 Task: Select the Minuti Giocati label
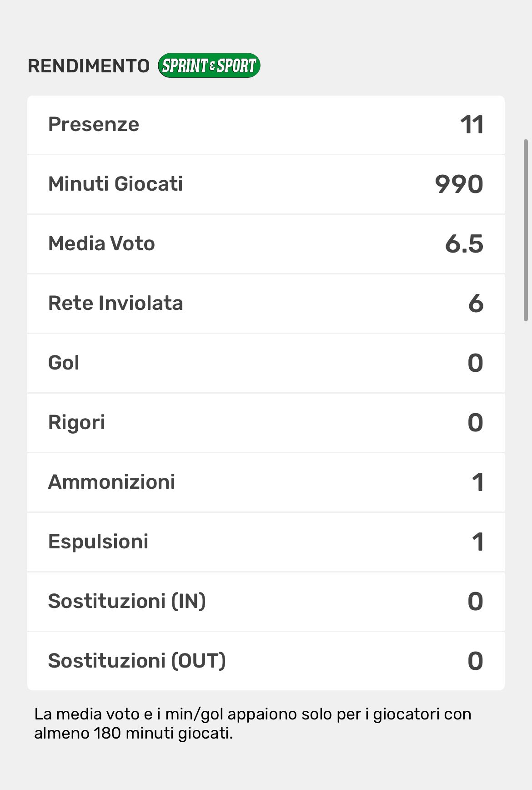click(115, 184)
